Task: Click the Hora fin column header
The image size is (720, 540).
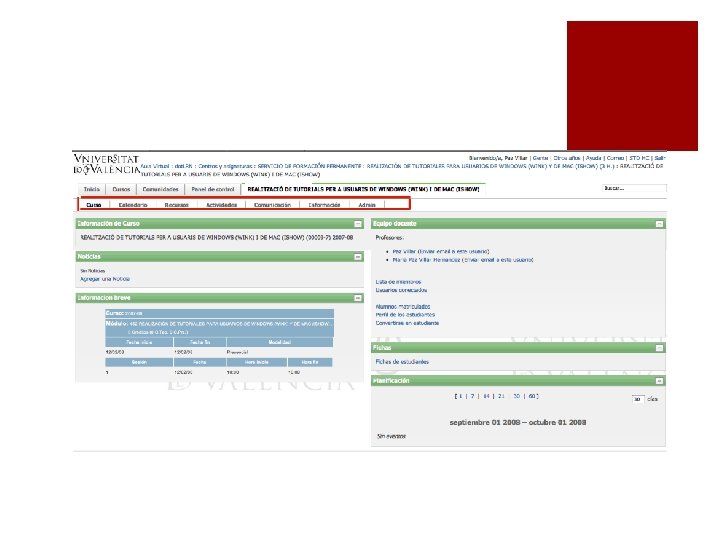Action: point(310,362)
